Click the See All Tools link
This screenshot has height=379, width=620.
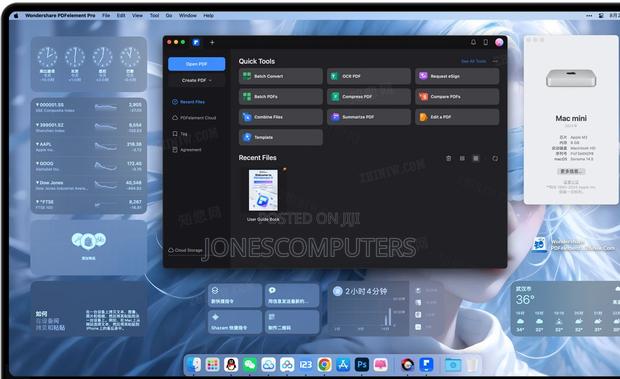474,61
